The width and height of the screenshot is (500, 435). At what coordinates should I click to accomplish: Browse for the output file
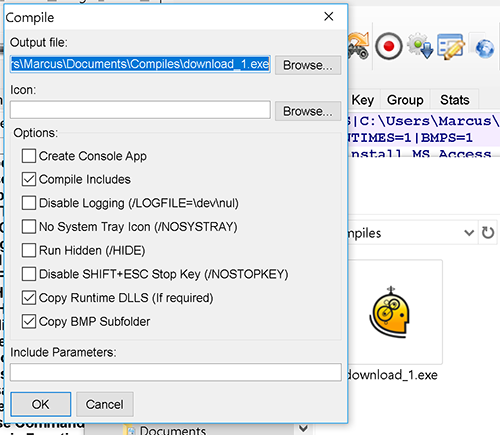[308, 65]
